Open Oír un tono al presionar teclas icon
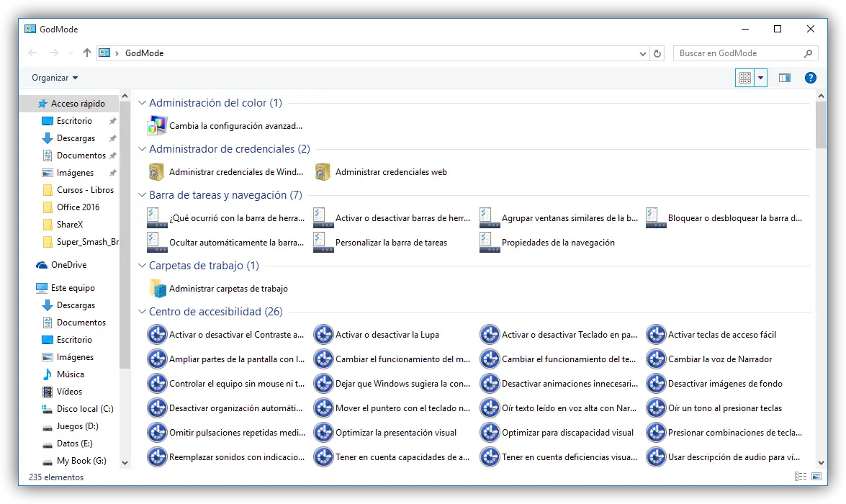 click(656, 408)
